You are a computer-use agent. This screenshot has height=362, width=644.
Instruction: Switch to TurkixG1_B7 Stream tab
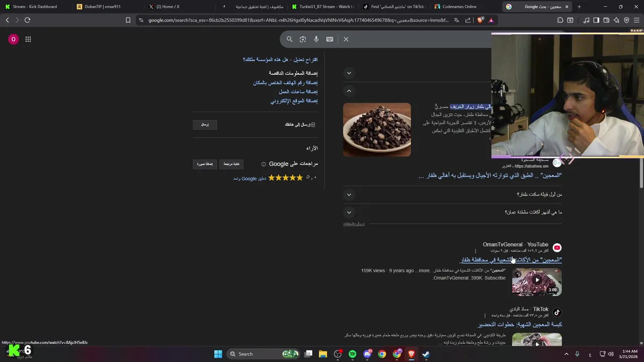323,7
